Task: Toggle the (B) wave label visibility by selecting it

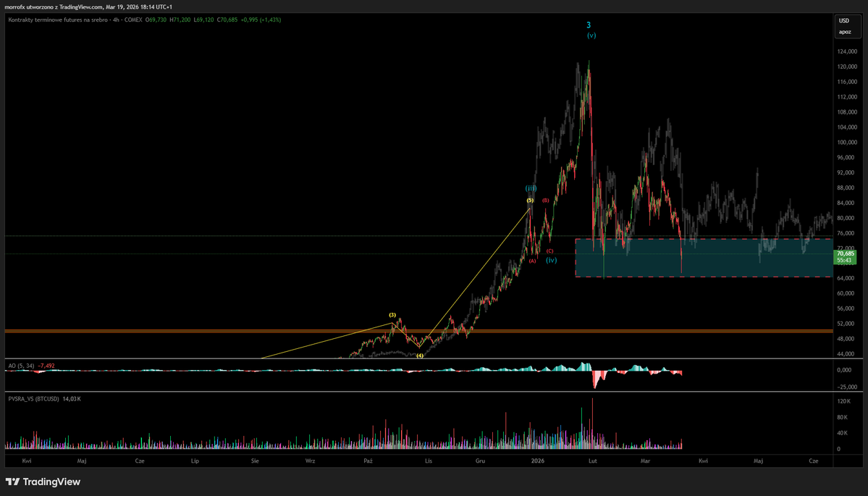Action: point(544,201)
